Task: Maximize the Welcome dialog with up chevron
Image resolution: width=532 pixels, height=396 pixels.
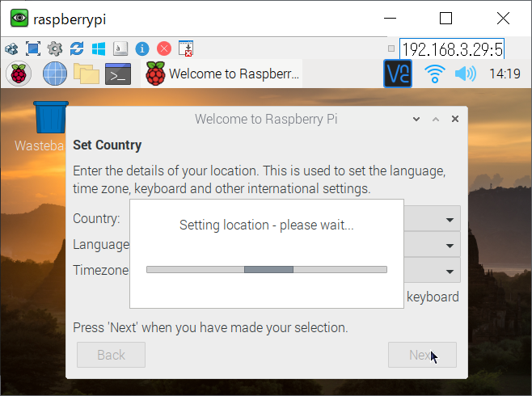Action: (x=436, y=119)
